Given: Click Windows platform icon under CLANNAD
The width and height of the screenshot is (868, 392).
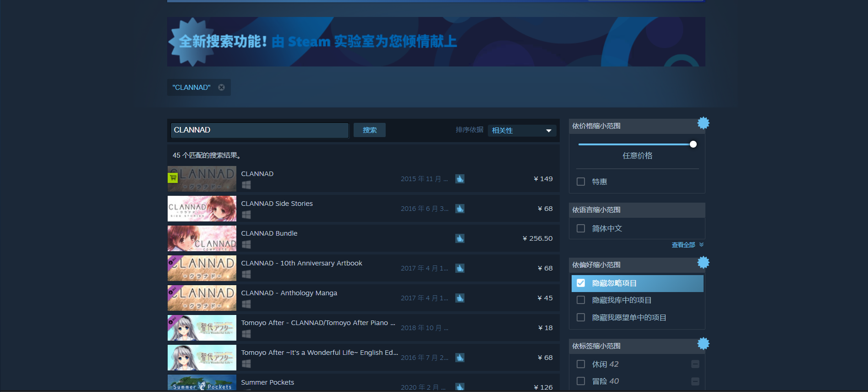Looking at the screenshot, I should coord(246,185).
